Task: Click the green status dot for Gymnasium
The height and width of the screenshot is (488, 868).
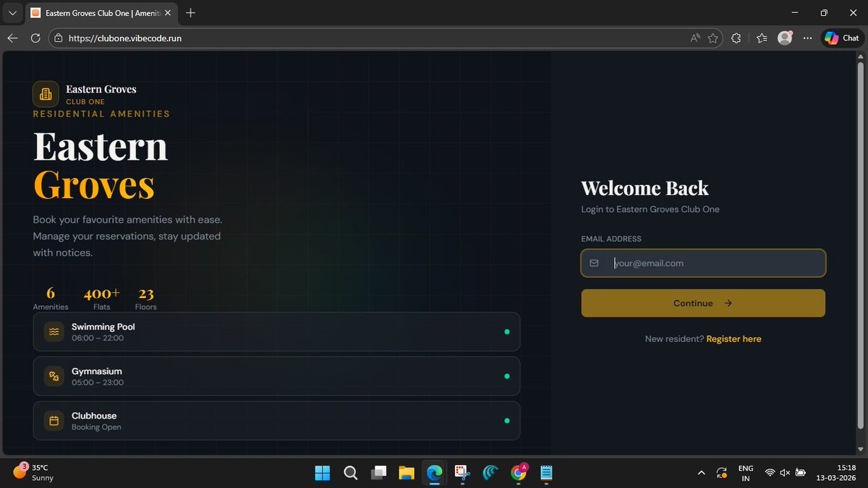Action: click(506, 376)
